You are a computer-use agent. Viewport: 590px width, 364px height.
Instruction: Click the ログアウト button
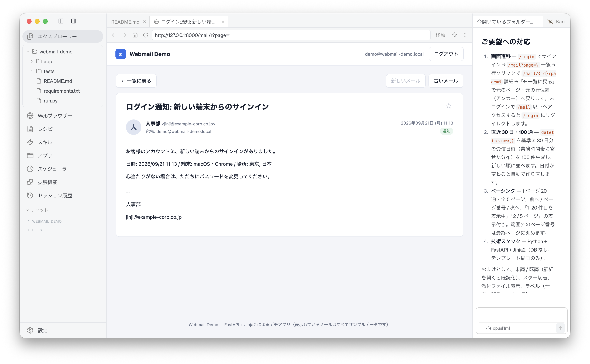point(446,54)
